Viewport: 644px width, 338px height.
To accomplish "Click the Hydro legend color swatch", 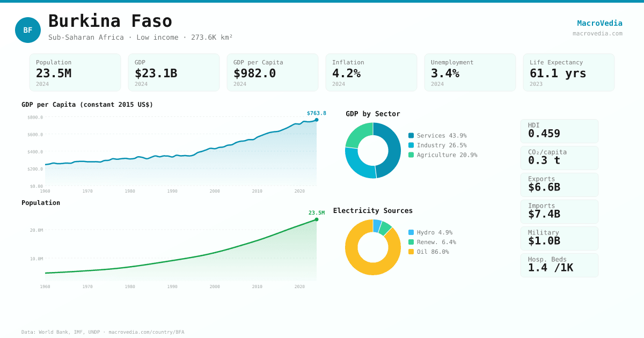I will point(411,232).
